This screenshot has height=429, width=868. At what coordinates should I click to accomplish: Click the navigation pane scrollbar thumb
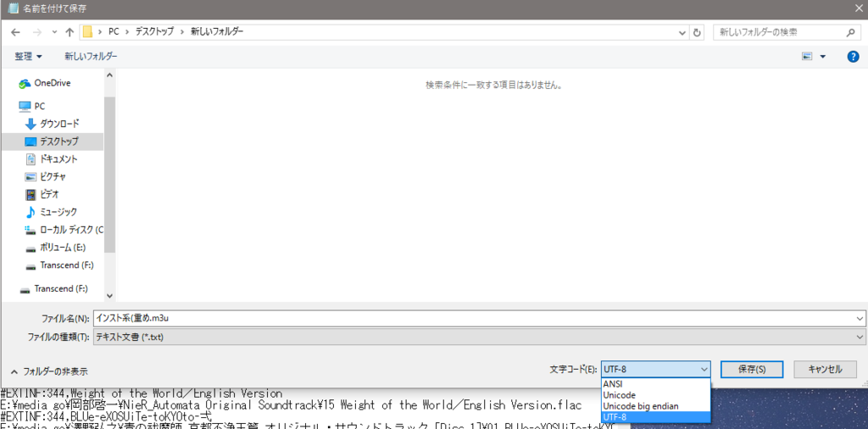click(109, 175)
